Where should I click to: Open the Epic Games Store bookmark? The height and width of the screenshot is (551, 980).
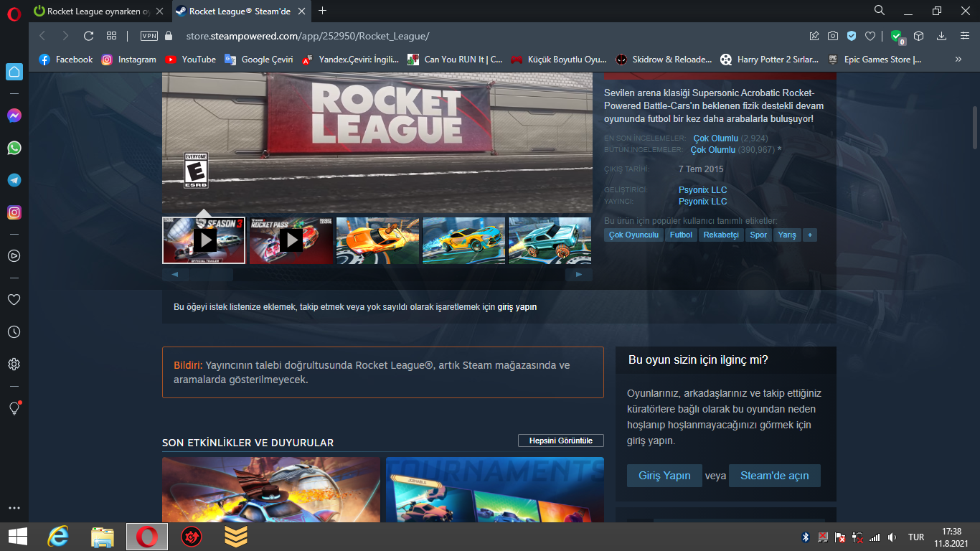874,60
